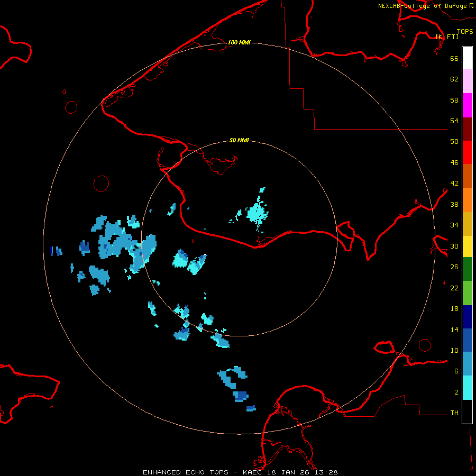This screenshot has height=476, width=476.
Task: Click the 62 legend value
Action: [x=454, y=79]
